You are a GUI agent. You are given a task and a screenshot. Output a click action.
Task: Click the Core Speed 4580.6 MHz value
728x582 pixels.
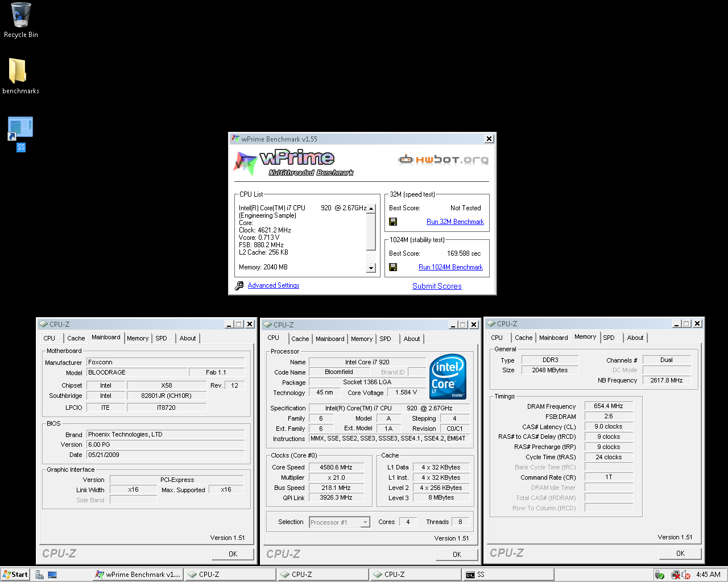tap(336, 467)
